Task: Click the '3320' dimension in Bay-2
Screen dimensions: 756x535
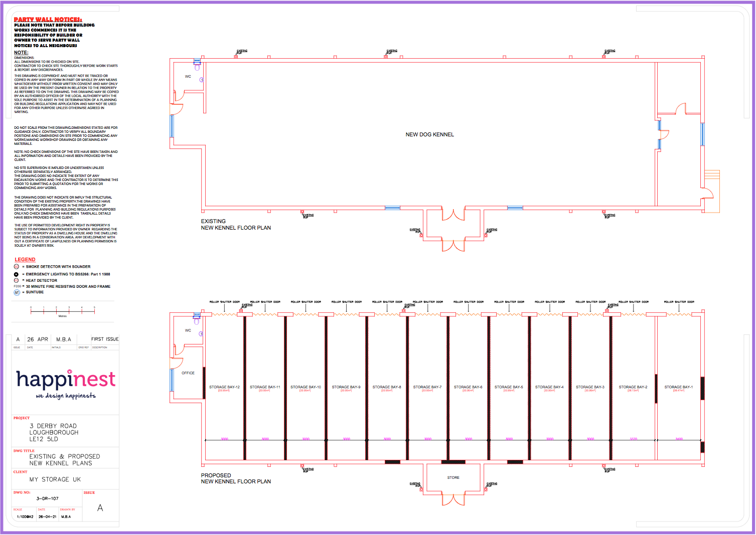Action: coord(634,439)
